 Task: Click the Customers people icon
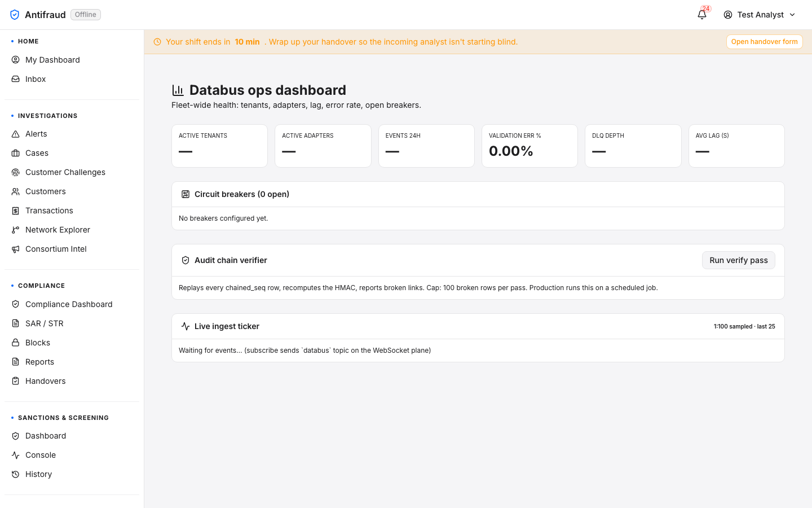[x=16, y=191]
